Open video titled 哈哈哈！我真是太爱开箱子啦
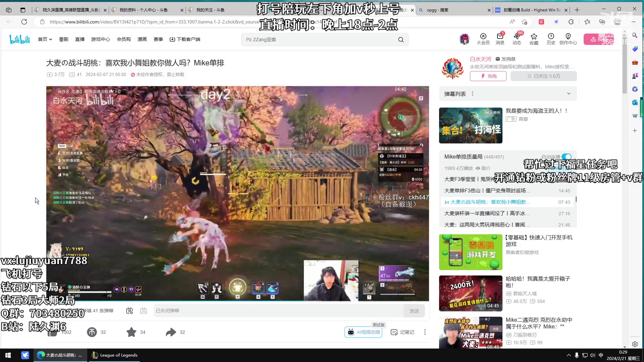Image resolution: width=644 pixels, height=362 pixels. click(x=538, y=282)
